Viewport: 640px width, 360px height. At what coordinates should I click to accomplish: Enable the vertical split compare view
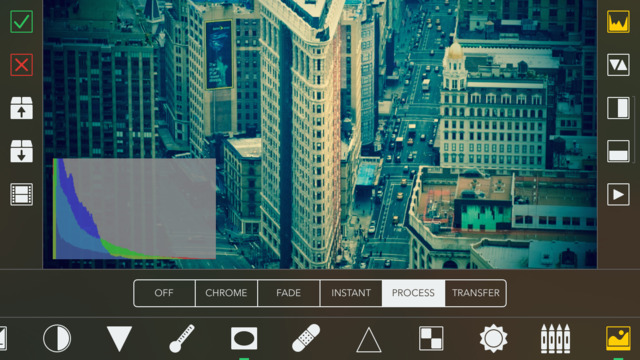pyautogui.click(x=618, y=108)
